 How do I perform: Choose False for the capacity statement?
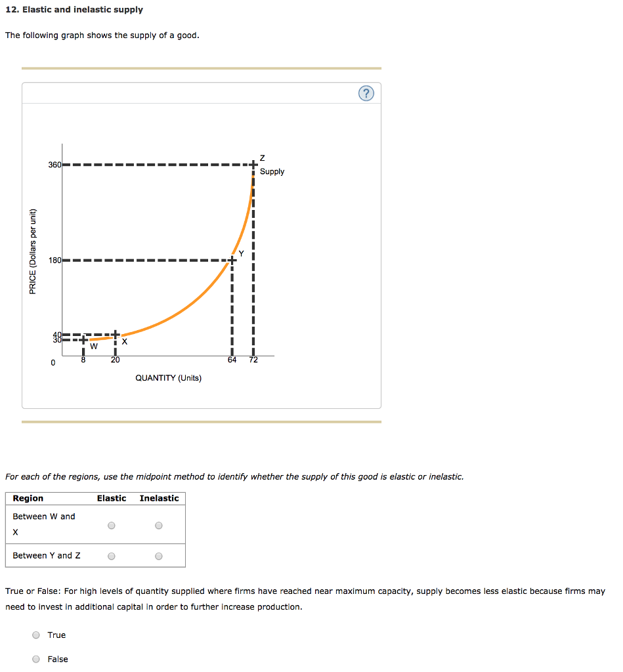click(x=36, y=659)
